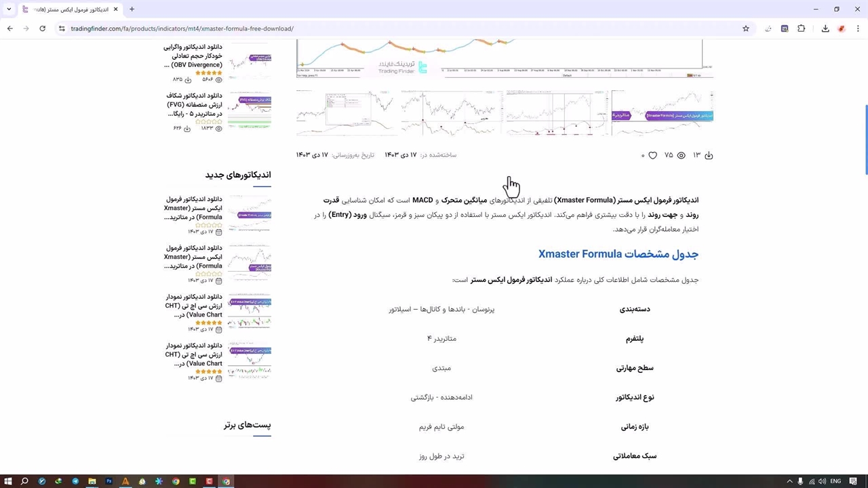Reload the page
The image size is (868, 488).
pos(42,28)
